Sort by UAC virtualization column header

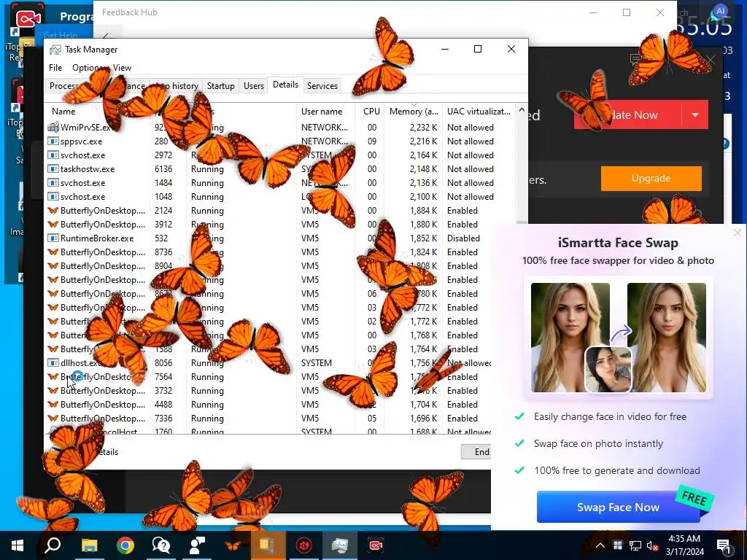479,112
